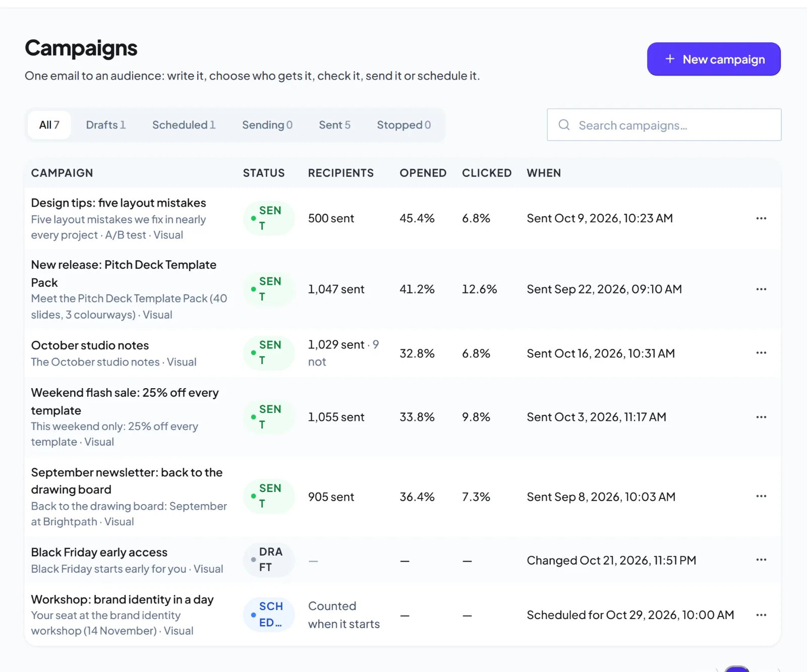Open actions menu for Black Friday early access
Screen dimensions: 807x672
pyautogui.click(x=761, y=560)
